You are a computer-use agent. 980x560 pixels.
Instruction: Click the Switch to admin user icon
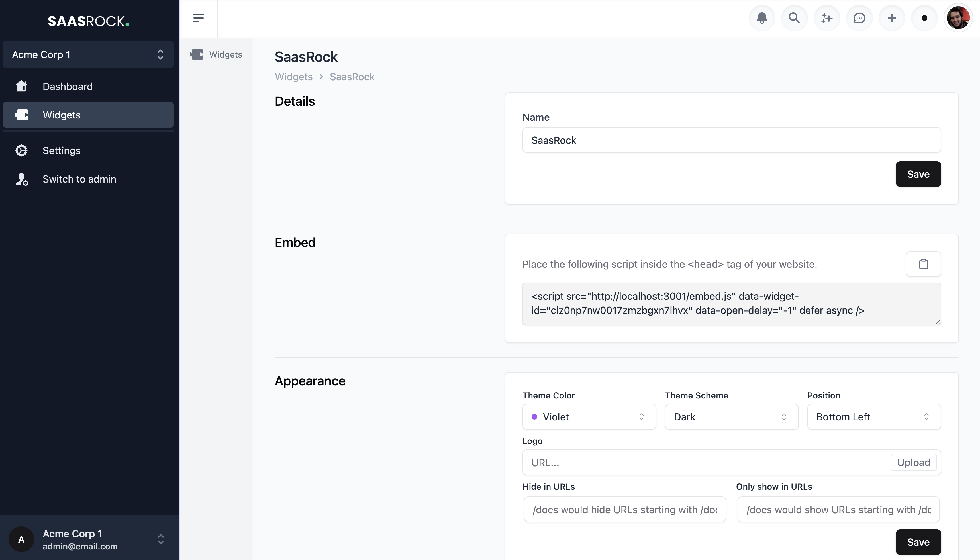click(x=22, y=179)
